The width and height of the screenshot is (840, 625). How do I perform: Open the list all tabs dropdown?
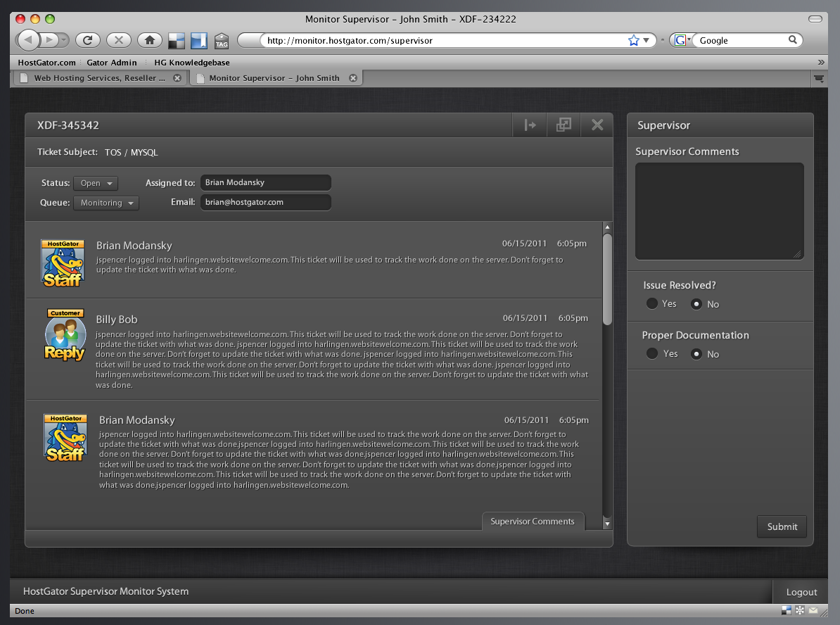pos(819,79)
